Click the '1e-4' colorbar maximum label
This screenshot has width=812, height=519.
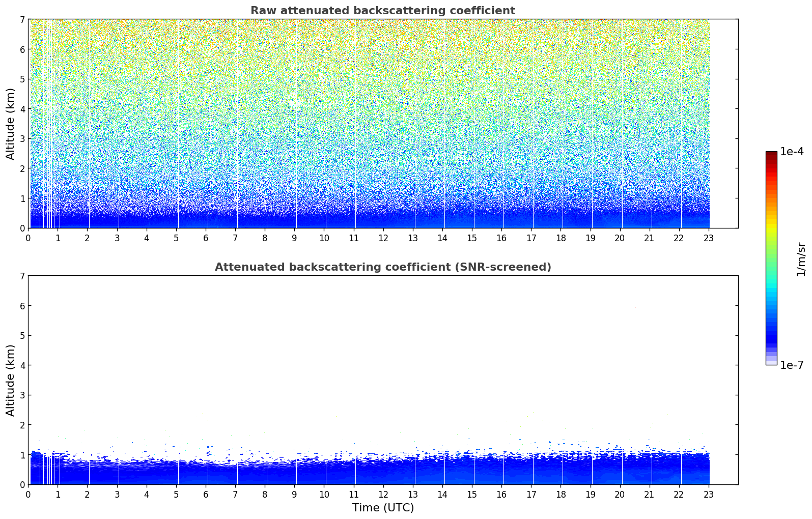792,152
